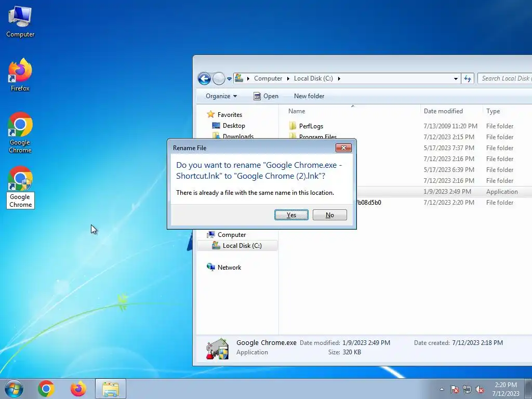Image resolution: width=532 pixels, height=399 pixels.
Task: Open the Windows Start button
Action: coord(14,389)
